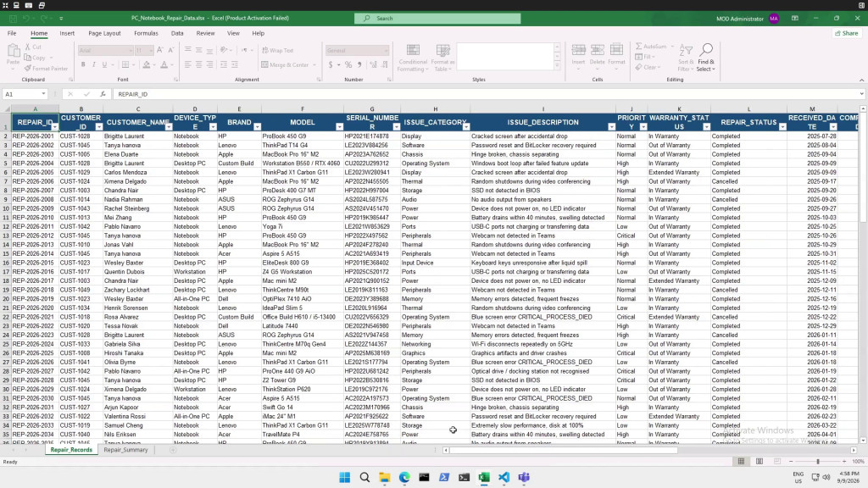The width and height of the screenshot is (868, 488).
Task: Toggle underline formatting in the Font group
Action: tap(104, 64)
